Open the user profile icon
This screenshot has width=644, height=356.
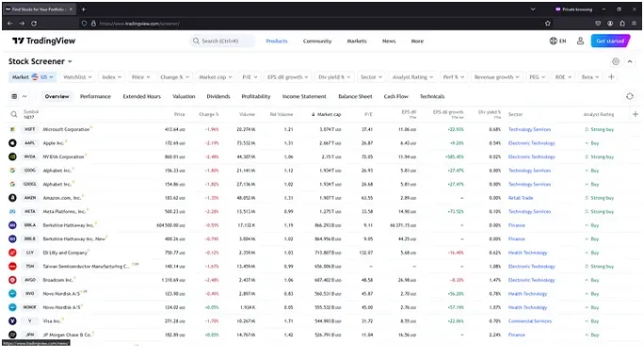click(580, 40)
